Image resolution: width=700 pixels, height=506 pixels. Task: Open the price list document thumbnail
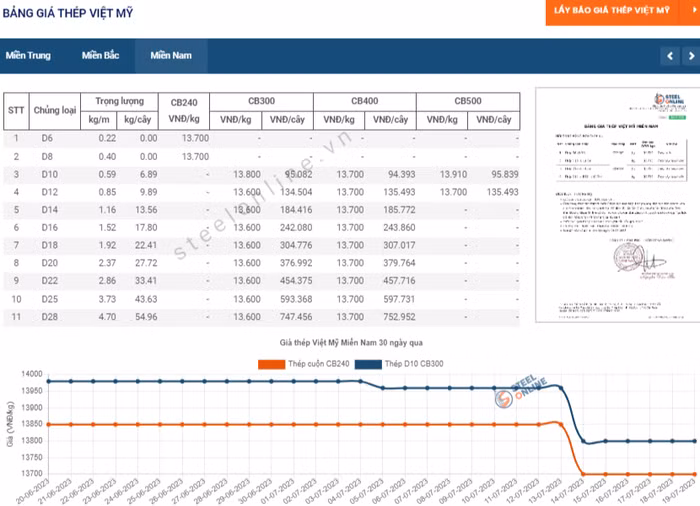click(618, 205)
